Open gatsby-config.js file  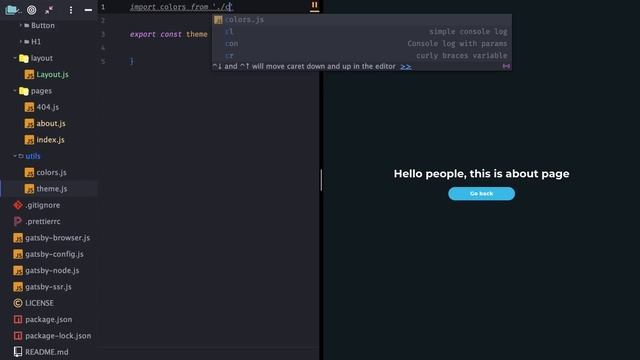[x=54, y=254]
